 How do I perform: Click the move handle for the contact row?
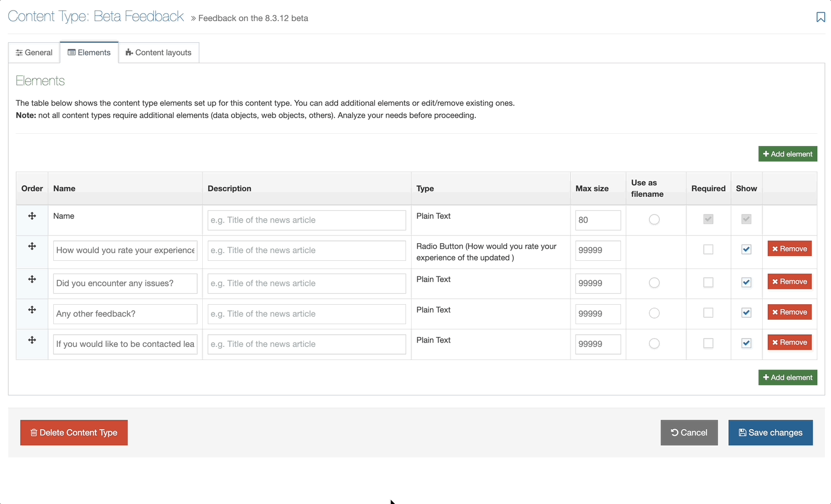coord(32,340)
